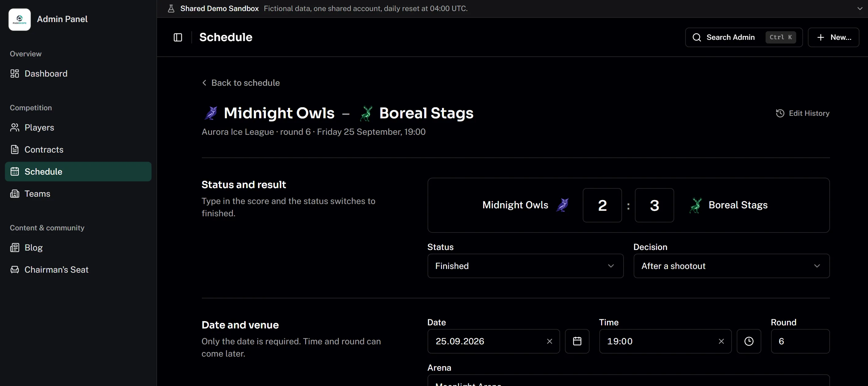
Task: Open the Decision dropdown showing After a shootout
Action: [x=732, y=266]
